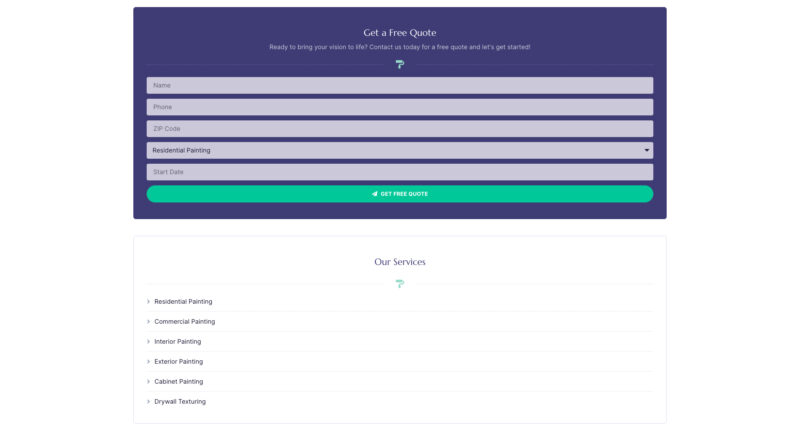Click the chevron arrow next to Interior Painting
The height and width of the screenshot is (442, 800).
point(148,341)
